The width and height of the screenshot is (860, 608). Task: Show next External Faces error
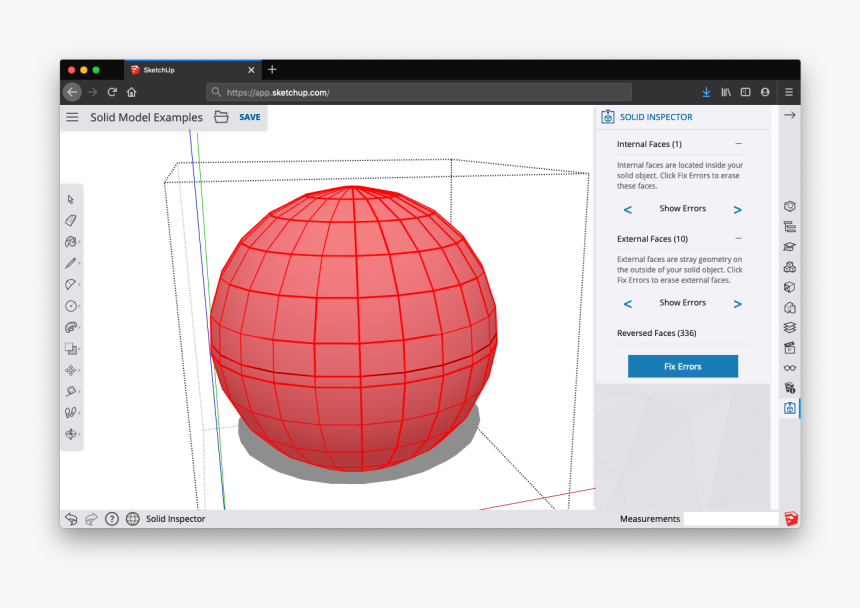737,303
